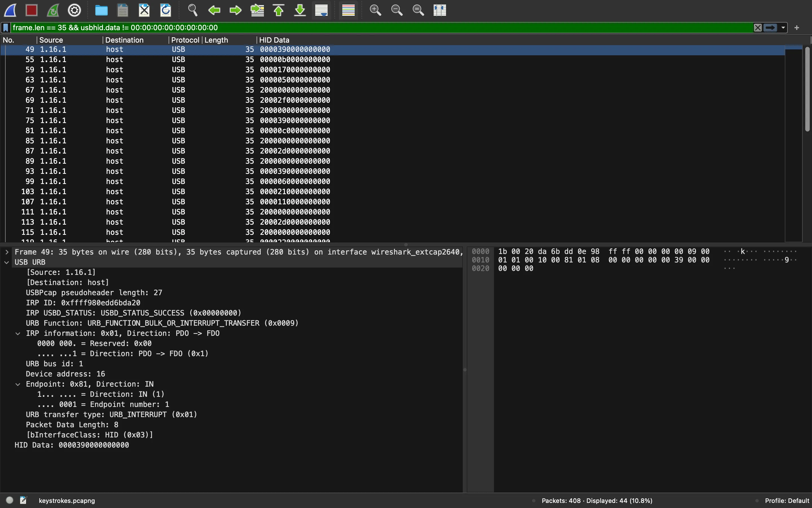
Task: Select packet 55 with data 00000b
Action: (392, 60)
